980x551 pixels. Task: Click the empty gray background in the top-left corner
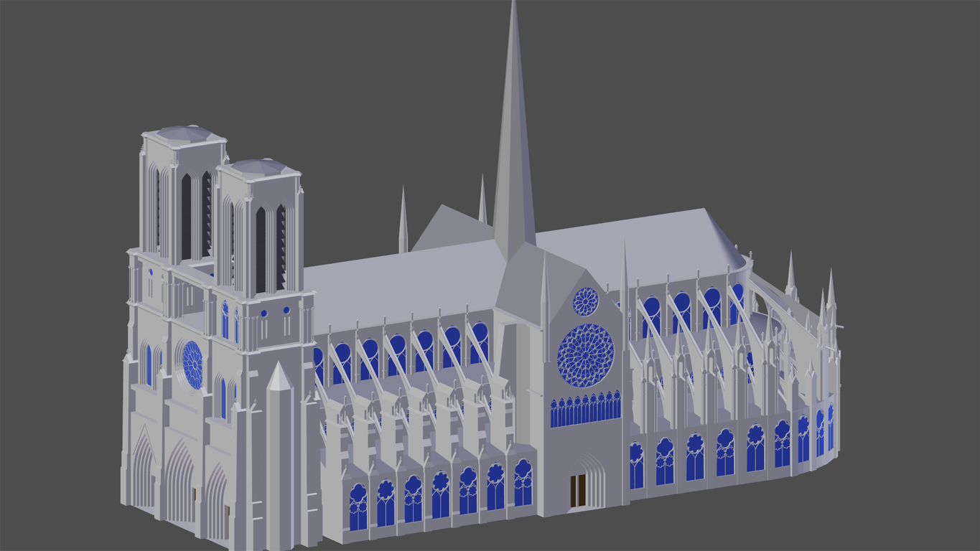43,36
